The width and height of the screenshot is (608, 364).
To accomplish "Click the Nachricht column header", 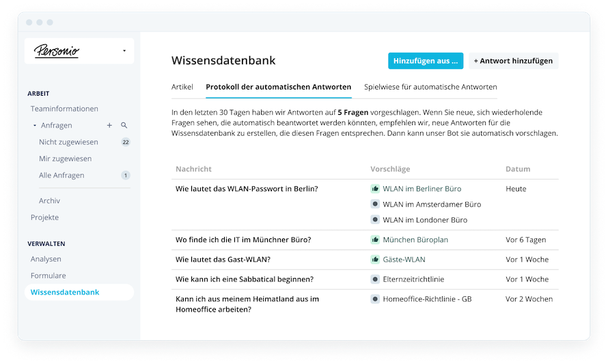I will [193, 169].
